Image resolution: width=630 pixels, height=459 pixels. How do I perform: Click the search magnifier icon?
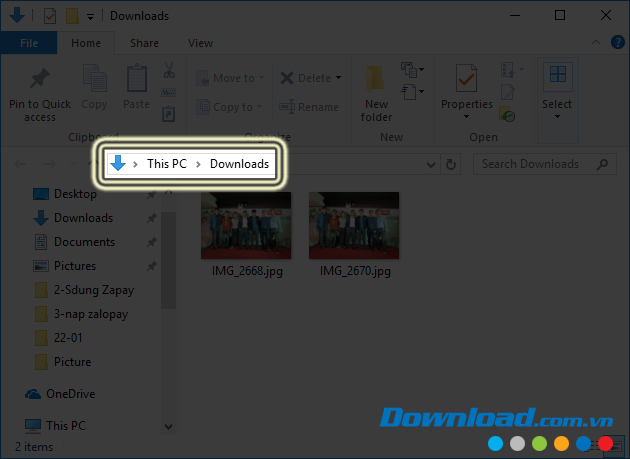pos(602,164)
